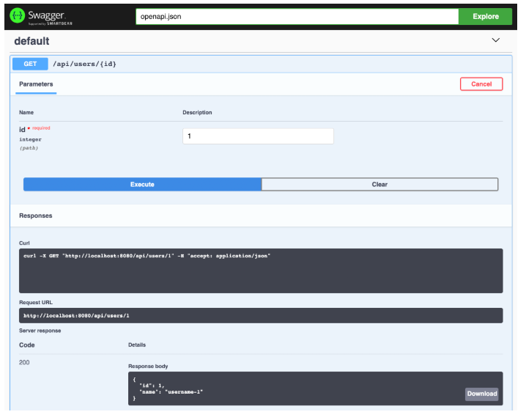Clear the response results

(379, 184)
